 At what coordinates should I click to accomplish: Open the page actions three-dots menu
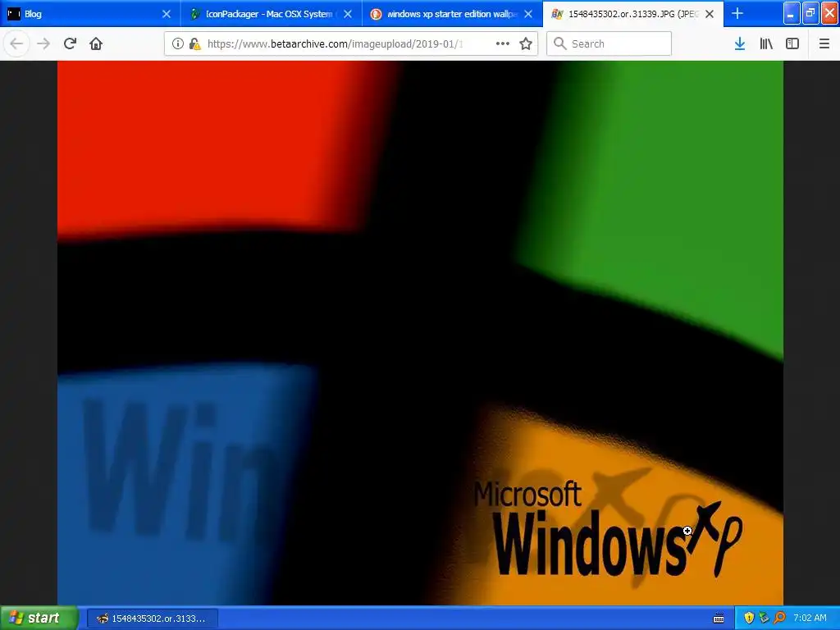pos(503,44)
